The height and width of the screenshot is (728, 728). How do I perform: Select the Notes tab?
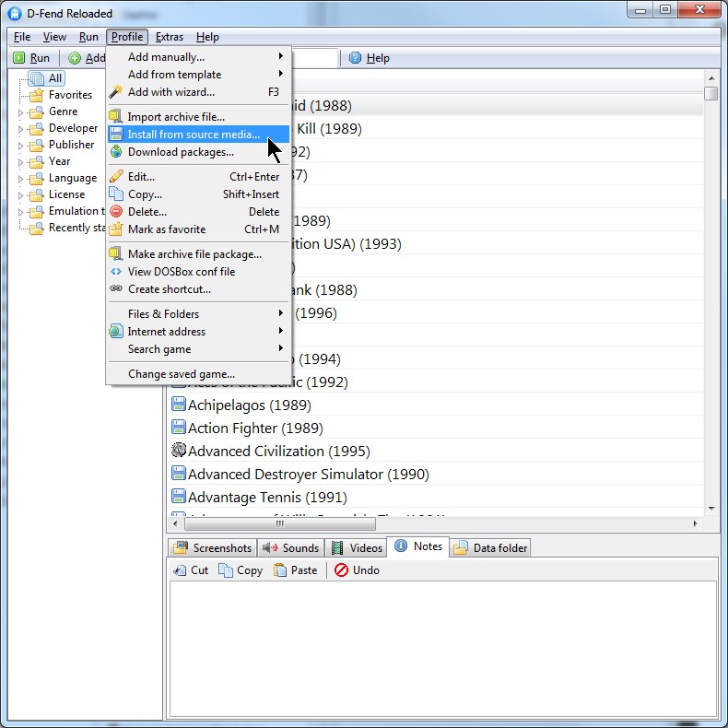point(417,546)
